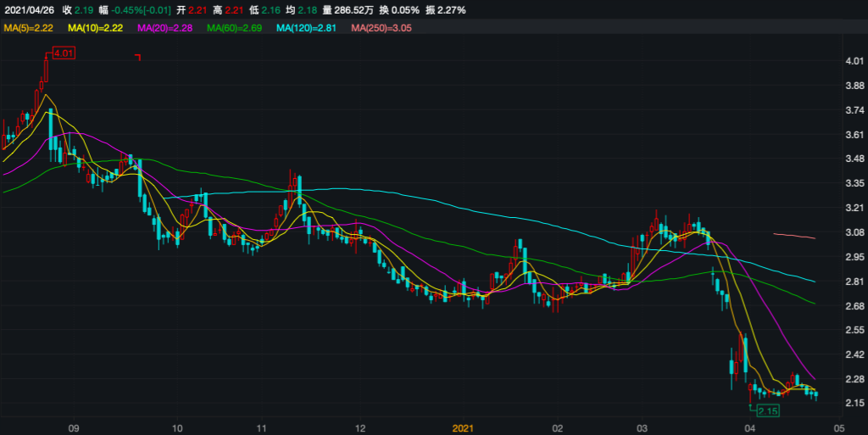
Task: Click the 3.08 price axis label
Action: 854,232
